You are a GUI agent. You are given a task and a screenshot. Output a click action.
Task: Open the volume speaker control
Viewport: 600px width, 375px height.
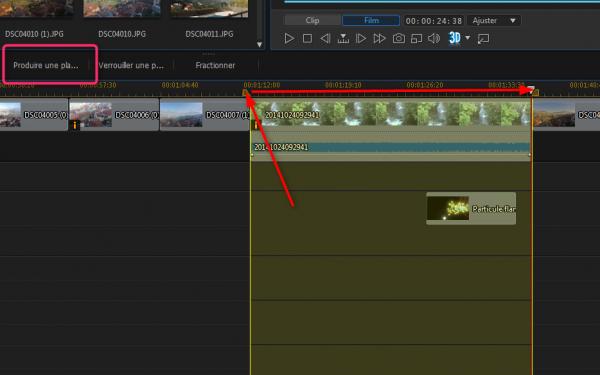tap(434, 38)
